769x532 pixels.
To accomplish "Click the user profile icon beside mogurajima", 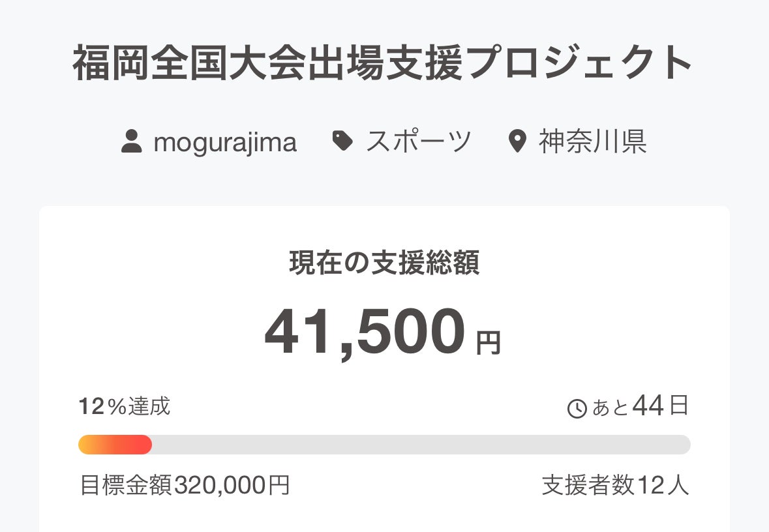I will [x=132, y=141].
